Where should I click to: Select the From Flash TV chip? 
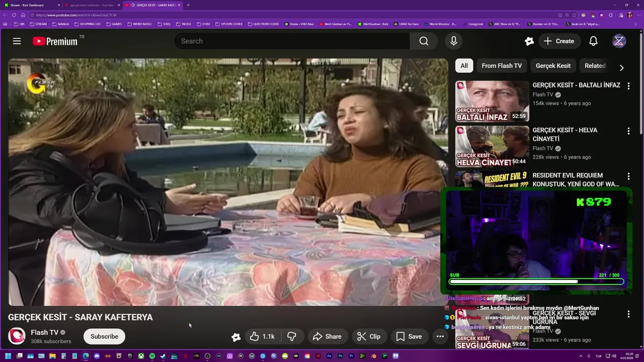[502, 66]
